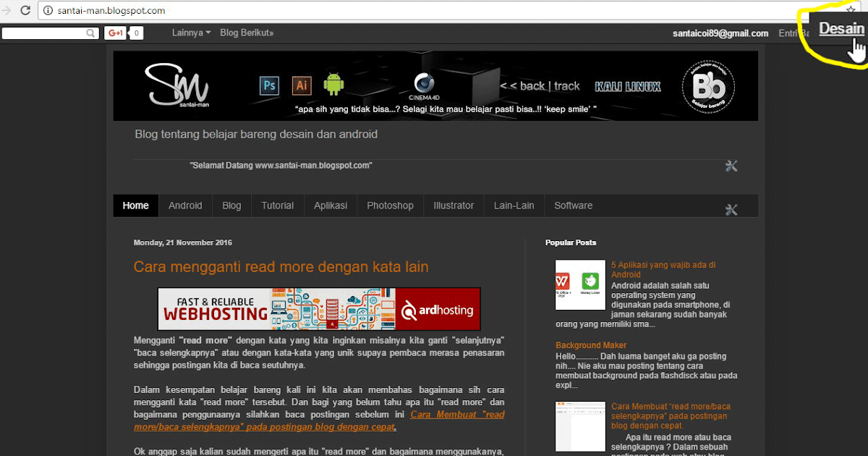
Task: Click the browser reload icon
Action: point(26,10)
